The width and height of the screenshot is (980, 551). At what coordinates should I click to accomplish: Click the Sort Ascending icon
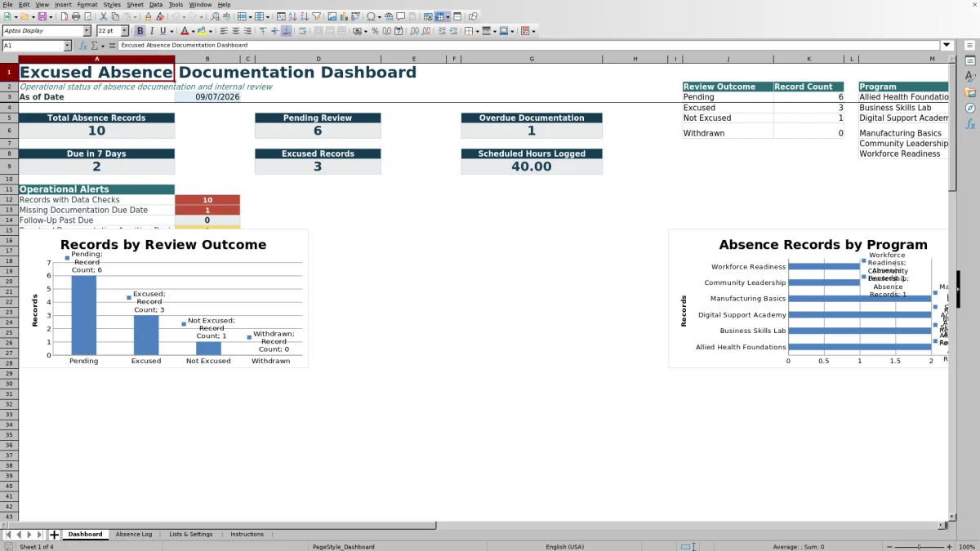[x=292, y=16]
